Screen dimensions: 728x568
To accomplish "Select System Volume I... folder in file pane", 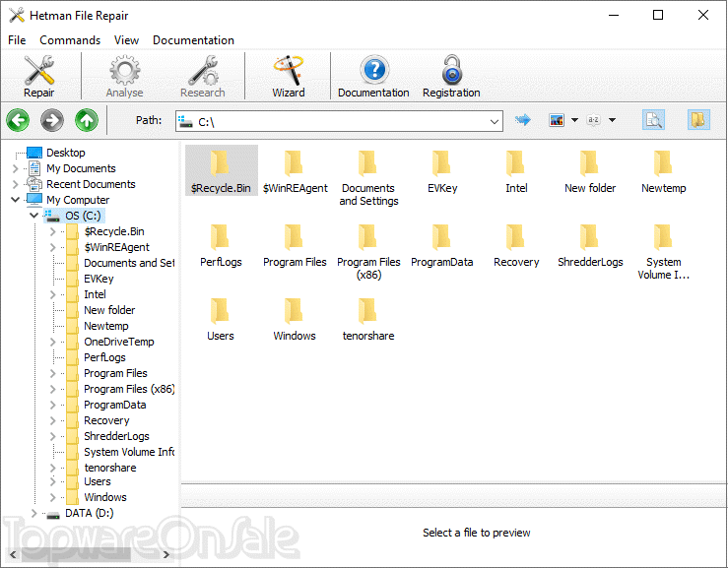I will [663, 251].
